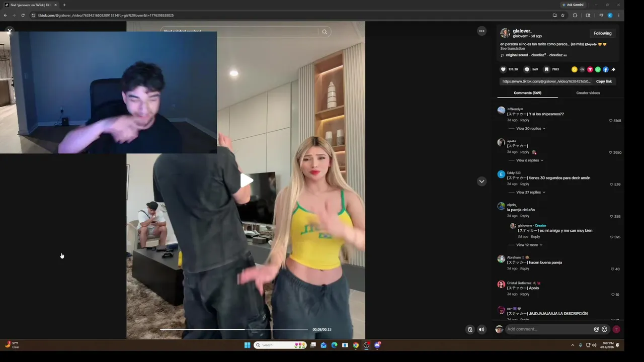Screen dimensions: 644x362
Task: Like the creator reply with 595 likes
Action: 611,237
